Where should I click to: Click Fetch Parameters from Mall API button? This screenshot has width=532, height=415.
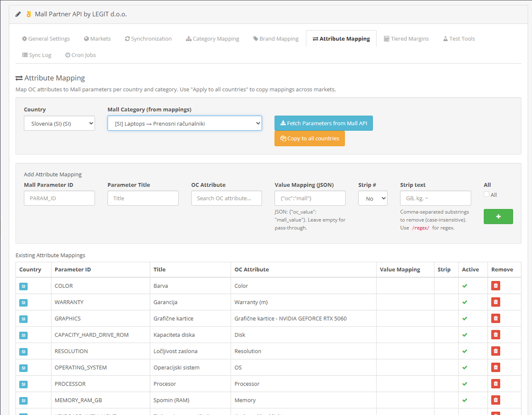click(x=323, y=123)
